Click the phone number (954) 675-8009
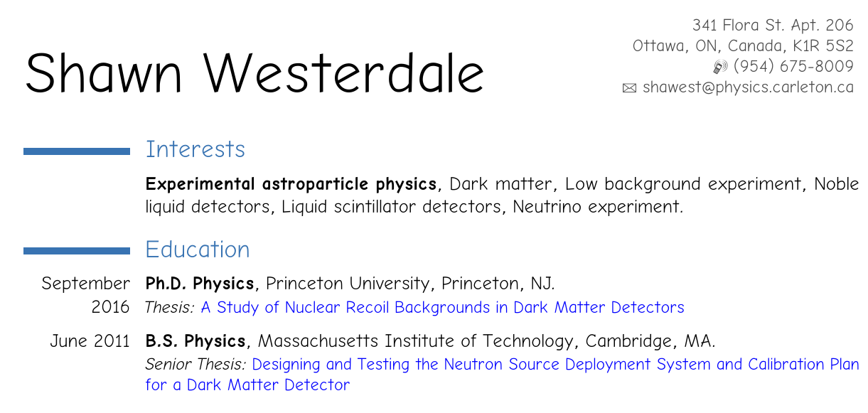This screenshot has width=868, height=413. click(x=793, y=67)
